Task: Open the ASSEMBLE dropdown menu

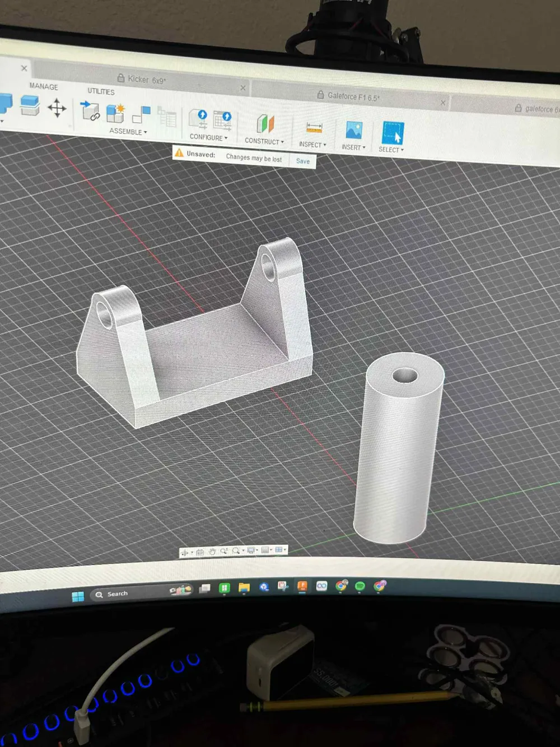Action: (128, 132)
